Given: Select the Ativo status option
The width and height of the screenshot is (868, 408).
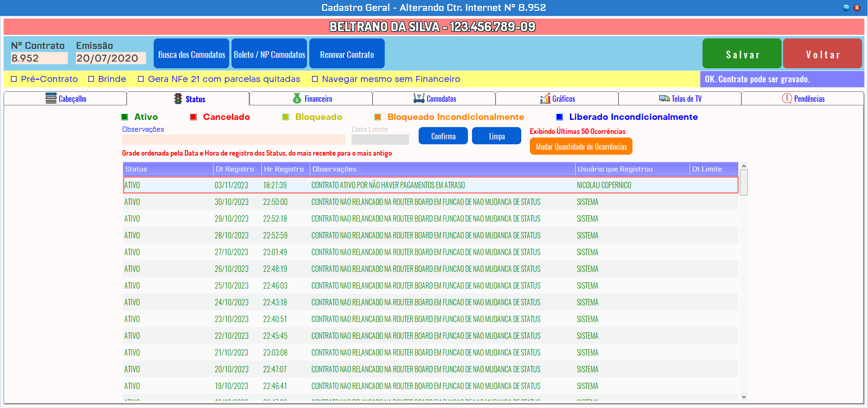Looking at the screenshot, I should pos(125,117).
